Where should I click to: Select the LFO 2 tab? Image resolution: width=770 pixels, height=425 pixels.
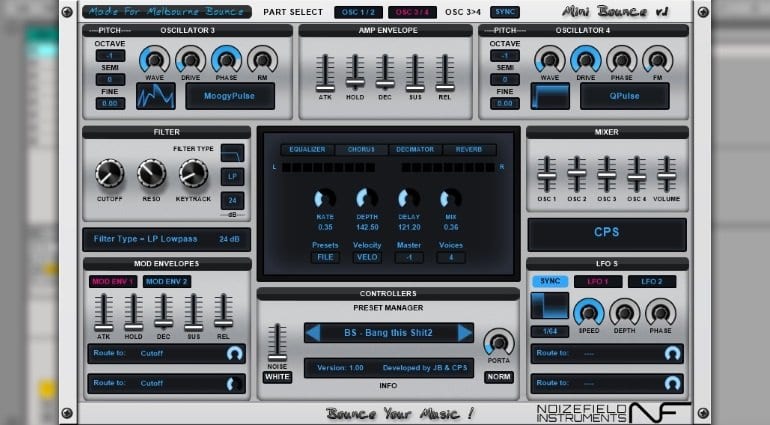point(652,282)
